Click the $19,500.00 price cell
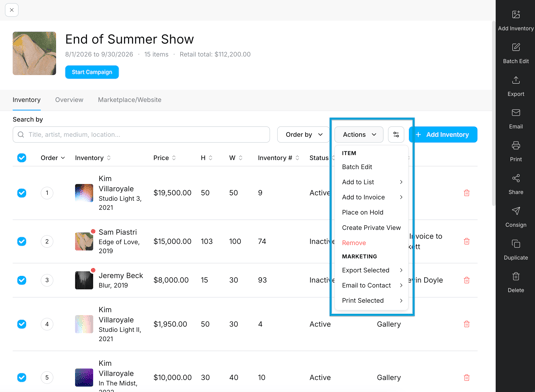The image size is (535, 392). [172, 193]
